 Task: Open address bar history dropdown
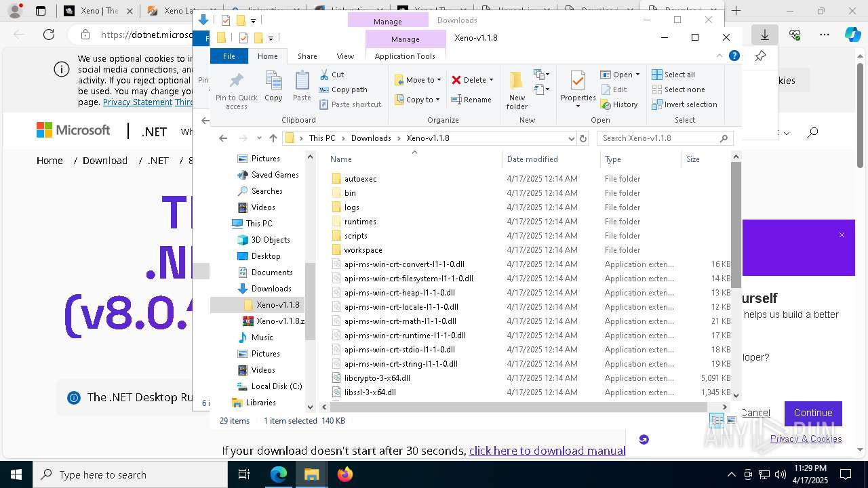point(571,138)
